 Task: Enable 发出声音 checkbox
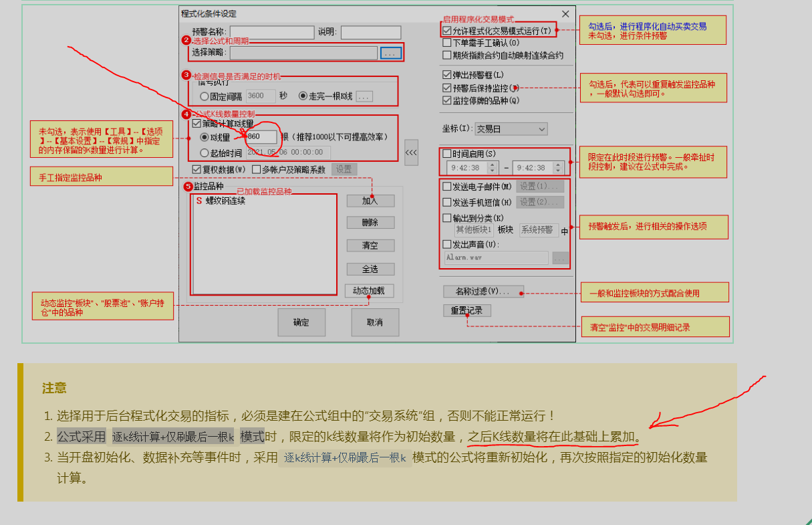(x=447, y=244)
